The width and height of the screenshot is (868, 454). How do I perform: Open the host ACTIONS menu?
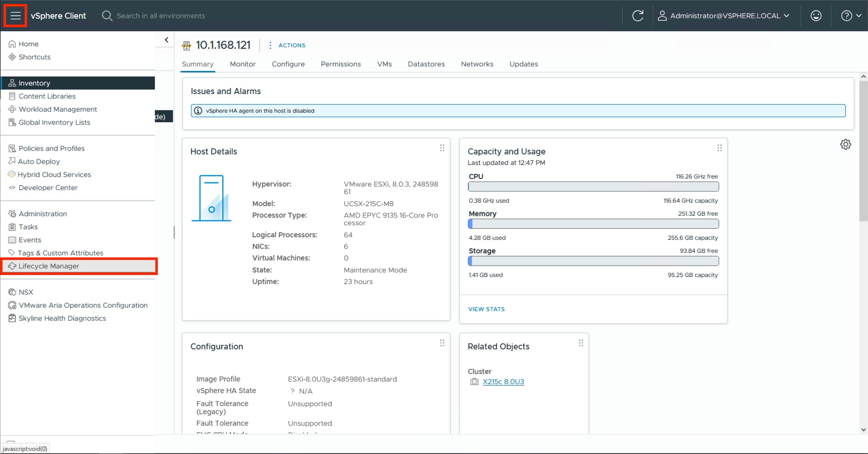point(287,45)
